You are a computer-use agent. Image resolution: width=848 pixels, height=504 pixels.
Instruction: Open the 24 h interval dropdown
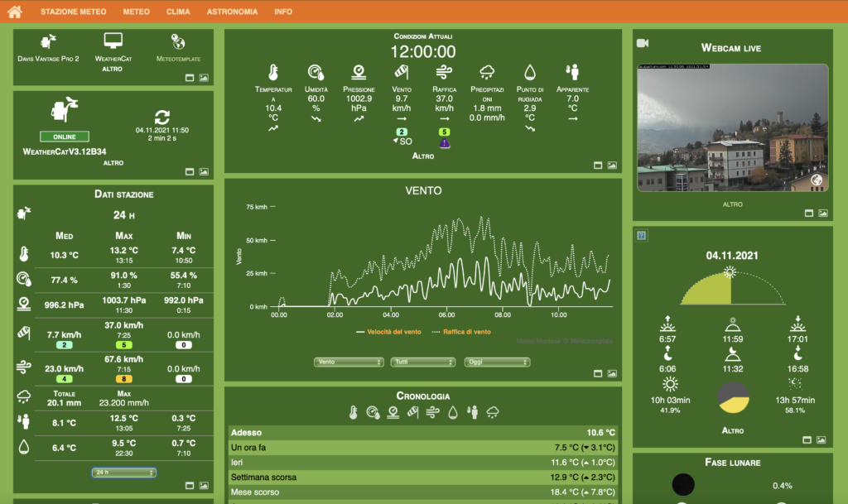pyautogui.click(x=123, y=473)
